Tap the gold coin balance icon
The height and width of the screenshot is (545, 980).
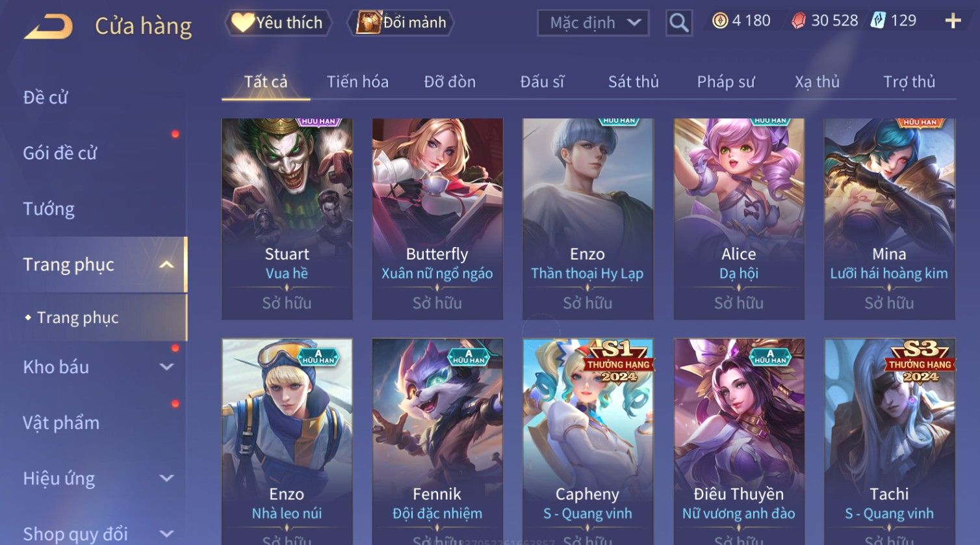(x=720, y=21)
